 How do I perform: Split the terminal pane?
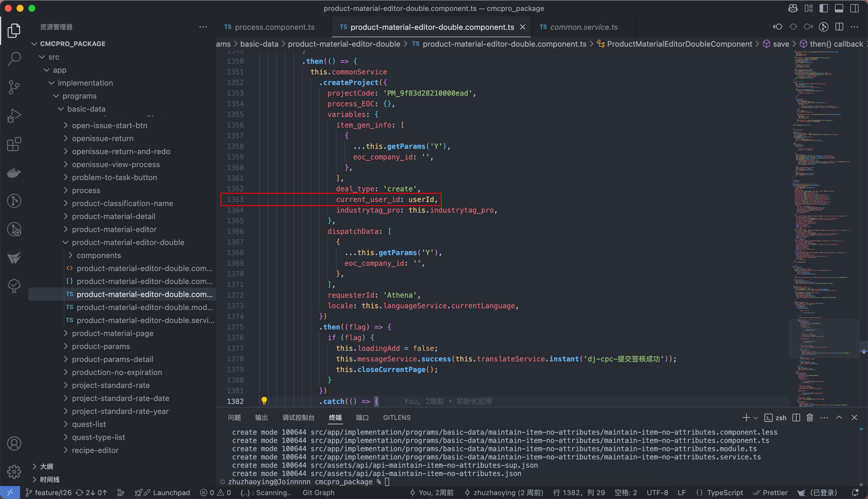pos(796,418)
